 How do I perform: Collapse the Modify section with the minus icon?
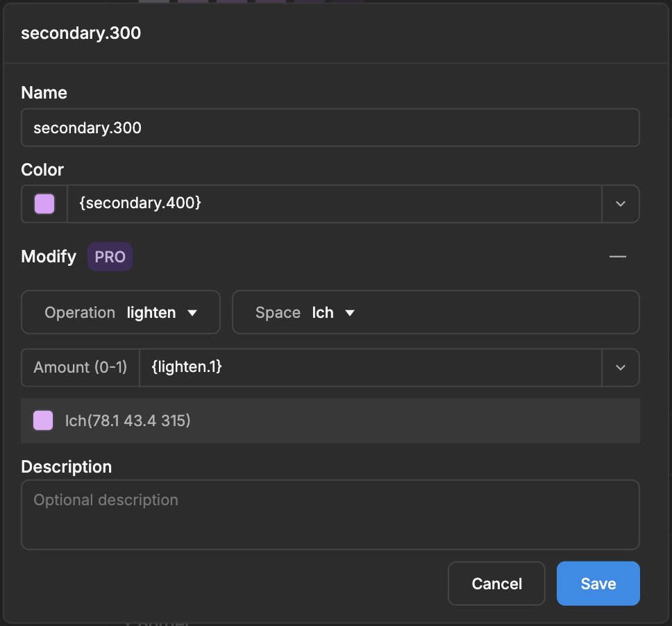[618, 257]
